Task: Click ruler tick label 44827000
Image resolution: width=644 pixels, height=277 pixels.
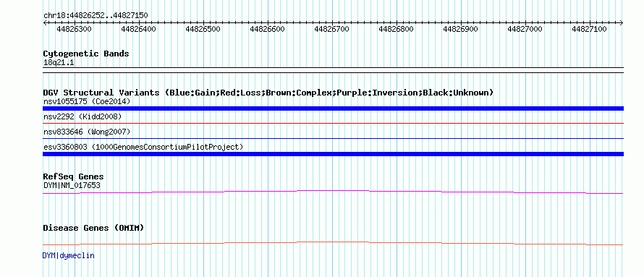Action: pyautogui.click(x=525, y=29)
